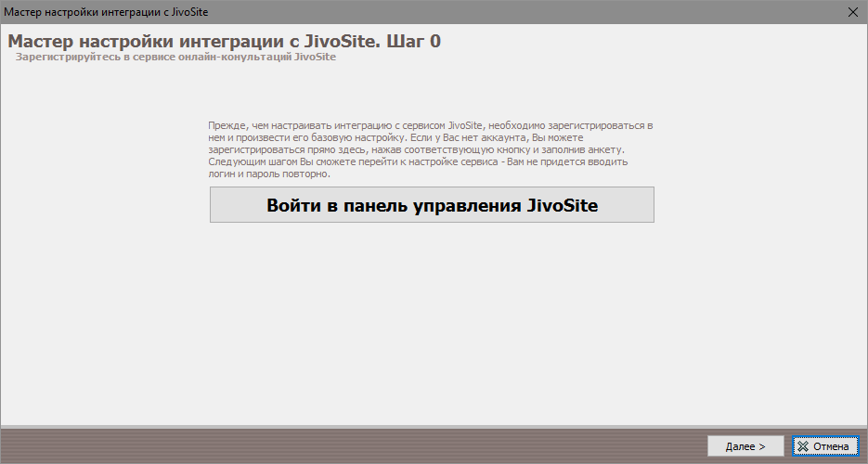Screen dimensions: 868x464
Task: Go to next step with Далее
Action: (x=745, y=445)
